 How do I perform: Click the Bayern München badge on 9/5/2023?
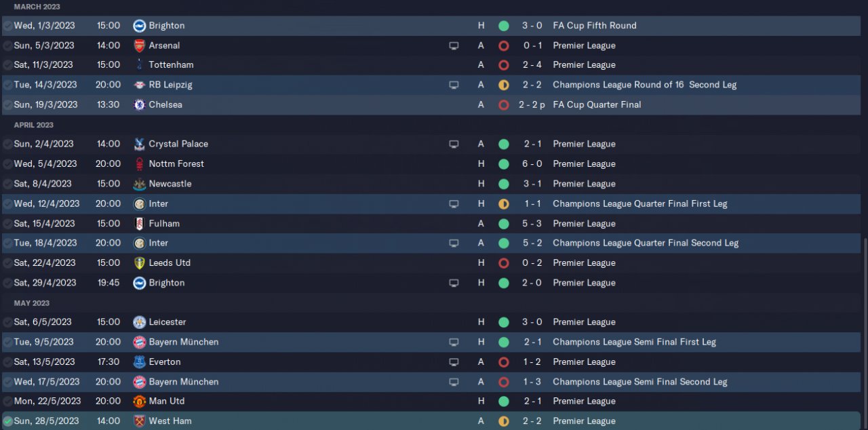point(140,342)
